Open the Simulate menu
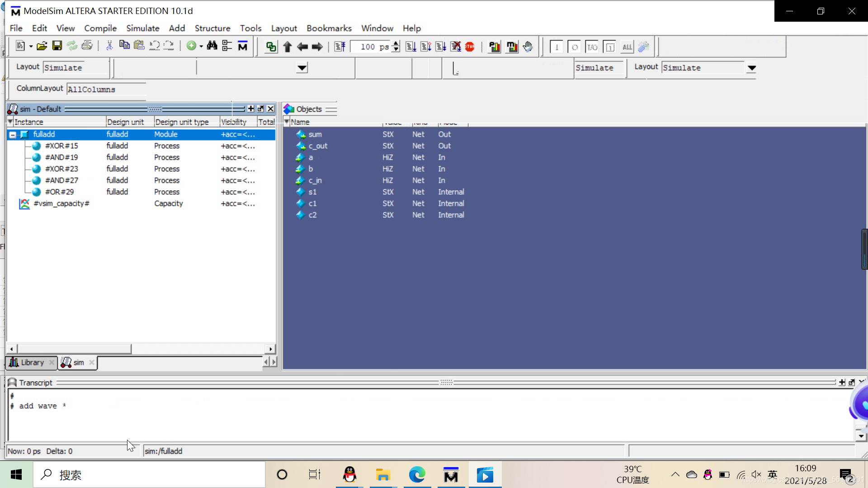868x488 pixels. coord(142,28)
